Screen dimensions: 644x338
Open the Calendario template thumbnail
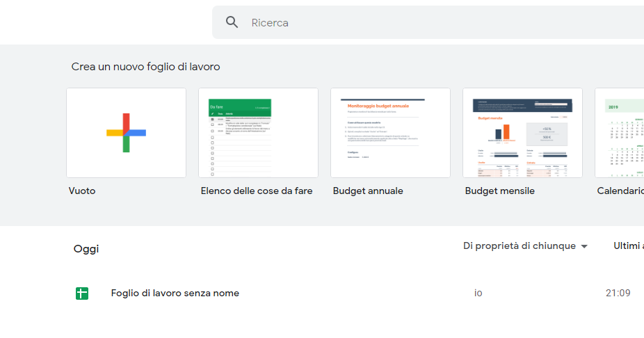pos(620,133)
